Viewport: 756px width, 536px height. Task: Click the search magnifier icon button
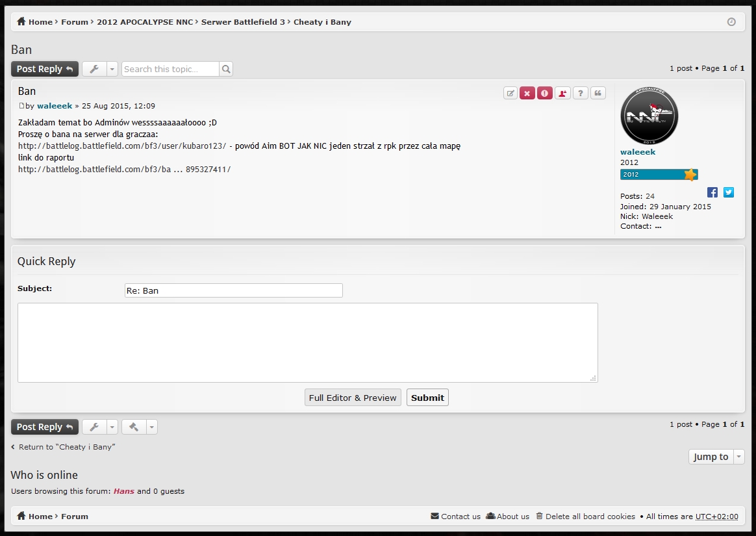(x=225, y=69)
